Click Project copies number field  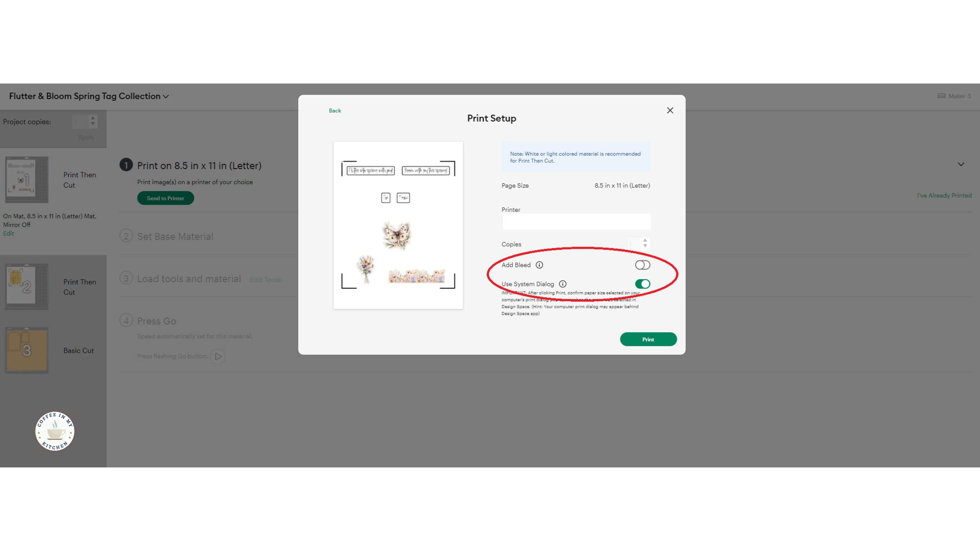point(80,122)
